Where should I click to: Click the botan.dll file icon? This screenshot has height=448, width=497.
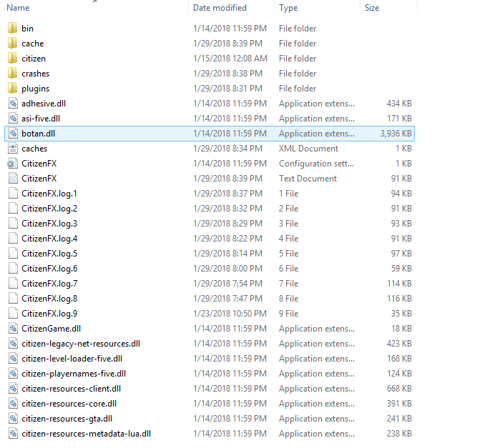coord(13,134)
